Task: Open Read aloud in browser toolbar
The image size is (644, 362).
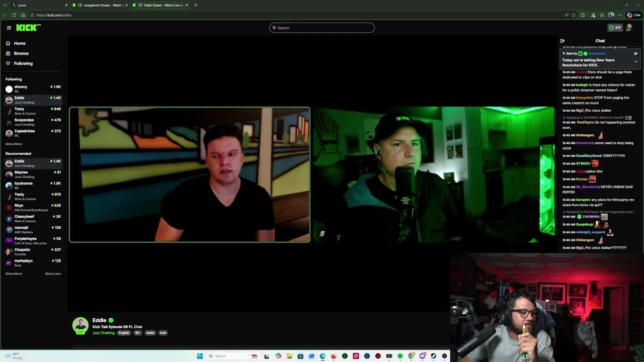Action: (x=567, y=15)
